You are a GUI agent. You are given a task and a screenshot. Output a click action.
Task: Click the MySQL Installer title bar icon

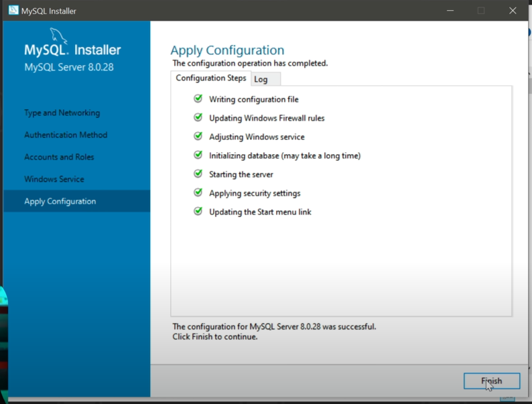coord(13,10)
